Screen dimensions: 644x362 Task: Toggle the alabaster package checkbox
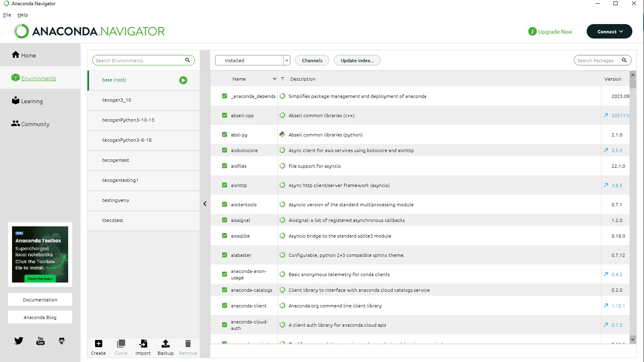[x=225, y=255]
